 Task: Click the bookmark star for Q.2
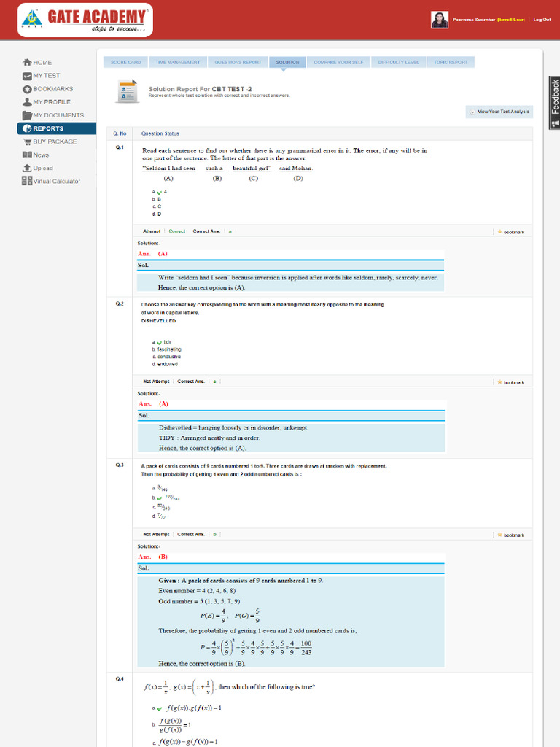coord(499,382)
